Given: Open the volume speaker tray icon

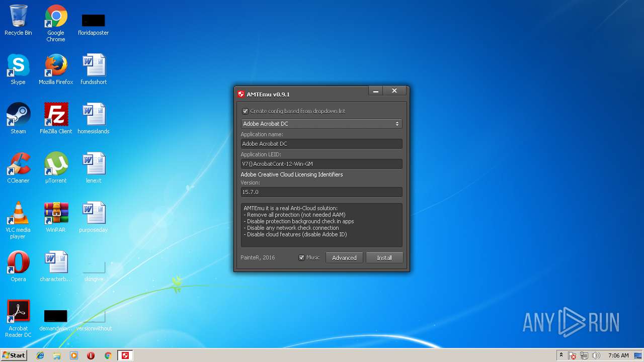Looking at the screenshot, I should pyautogui.click(x=596, y=355).
